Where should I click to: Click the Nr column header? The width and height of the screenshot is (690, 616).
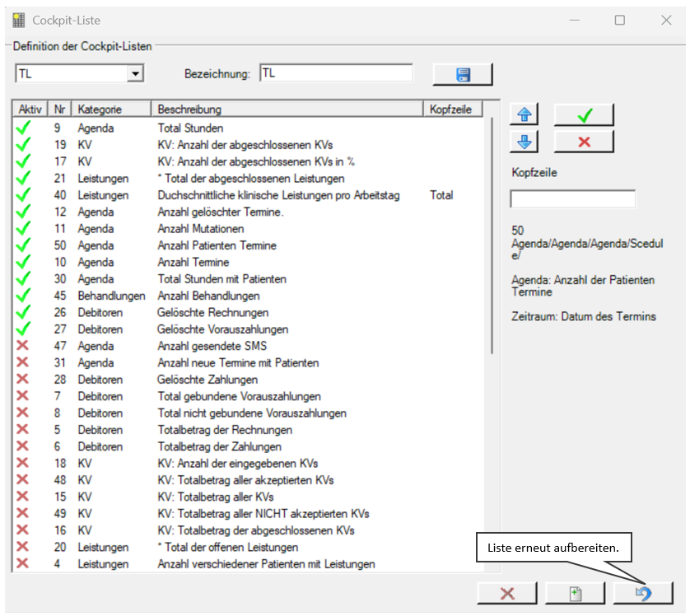point(59,110)
